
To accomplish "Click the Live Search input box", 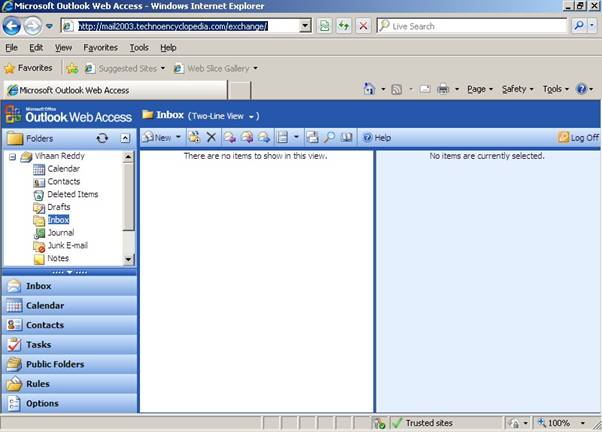I will 473,26.
